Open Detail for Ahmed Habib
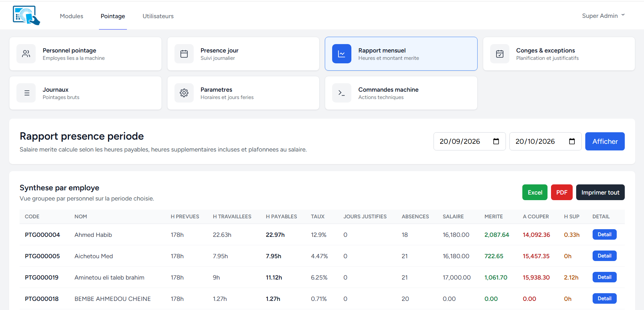Screen dimensions: 644x310 point(604,234)
